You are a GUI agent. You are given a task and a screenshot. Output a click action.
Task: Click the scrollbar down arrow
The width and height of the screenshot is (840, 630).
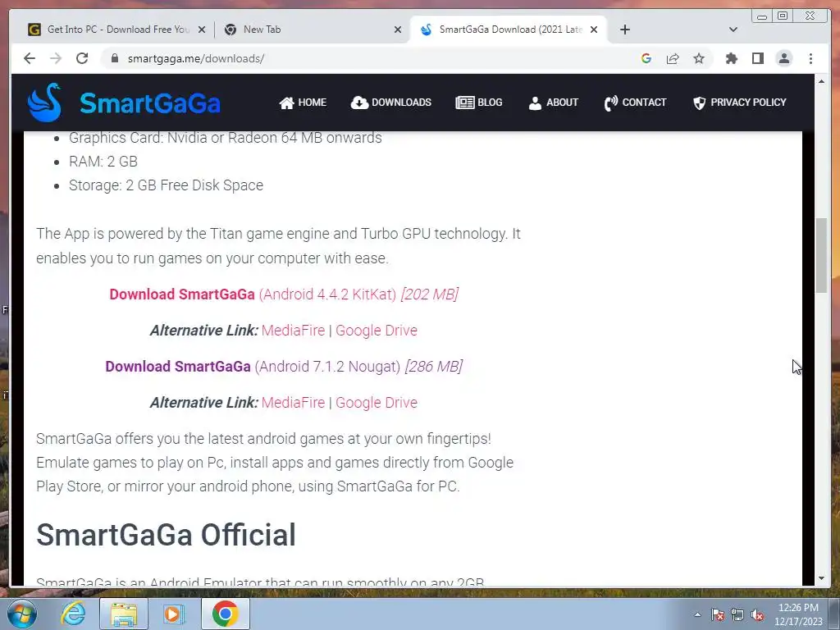coord(821,578)
